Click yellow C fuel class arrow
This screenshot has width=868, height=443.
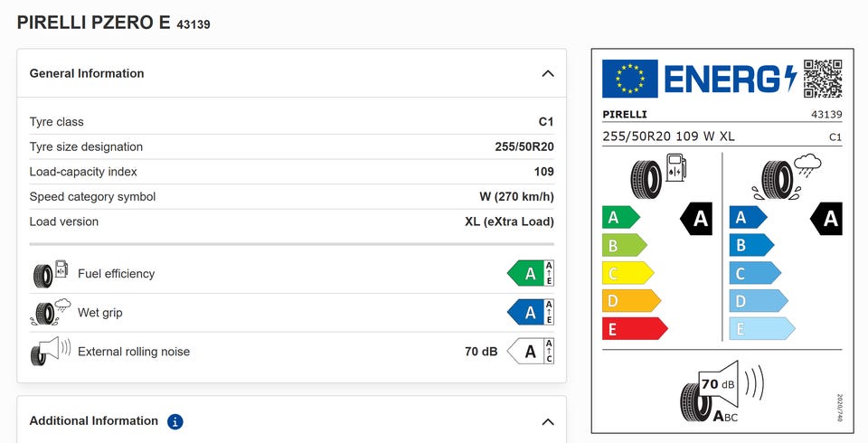[x=627, y=273]
